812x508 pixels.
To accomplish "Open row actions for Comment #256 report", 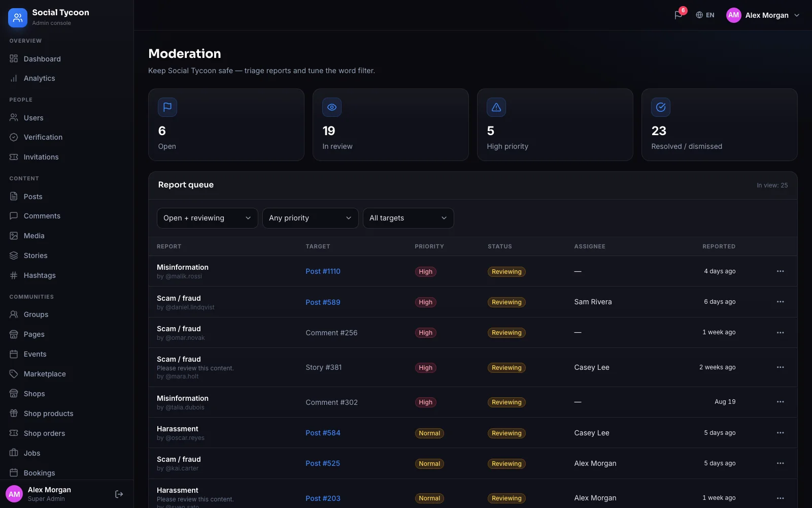I will 781,333.
